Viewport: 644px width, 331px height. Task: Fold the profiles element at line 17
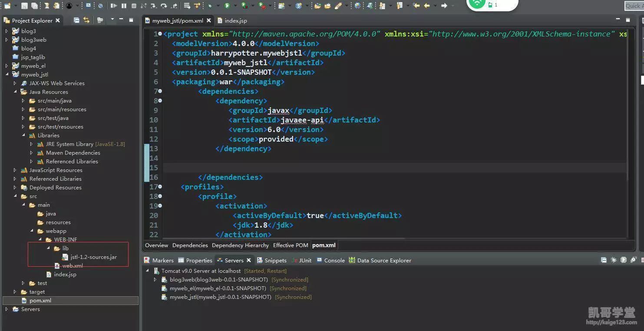pyautogui.click(x=160, y=187)
